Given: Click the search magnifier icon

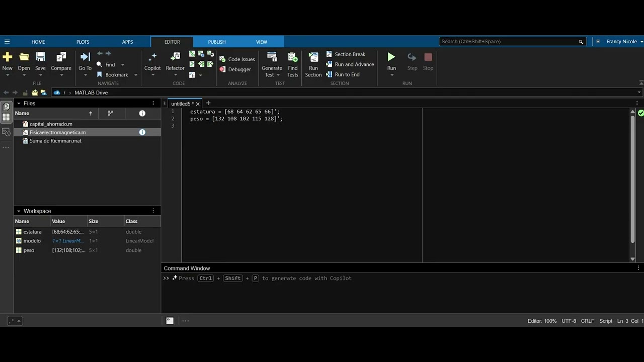Looking at the screenshot, I should click(581, 42).
